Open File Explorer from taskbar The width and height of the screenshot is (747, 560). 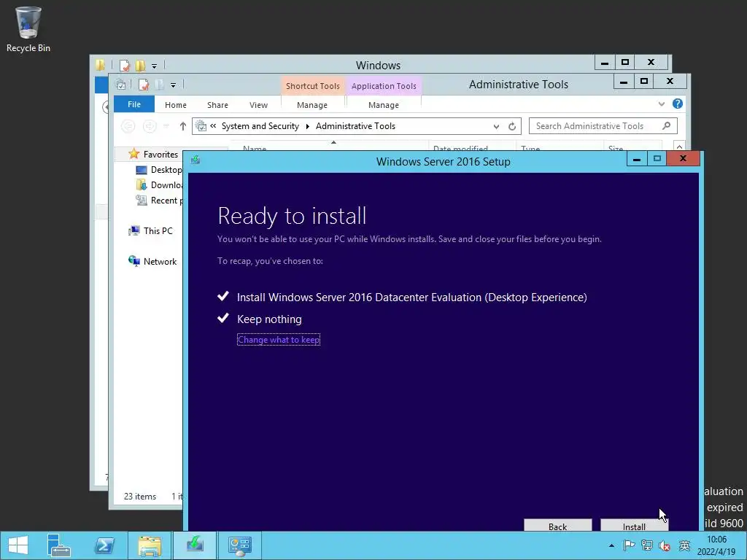(150, 545)
